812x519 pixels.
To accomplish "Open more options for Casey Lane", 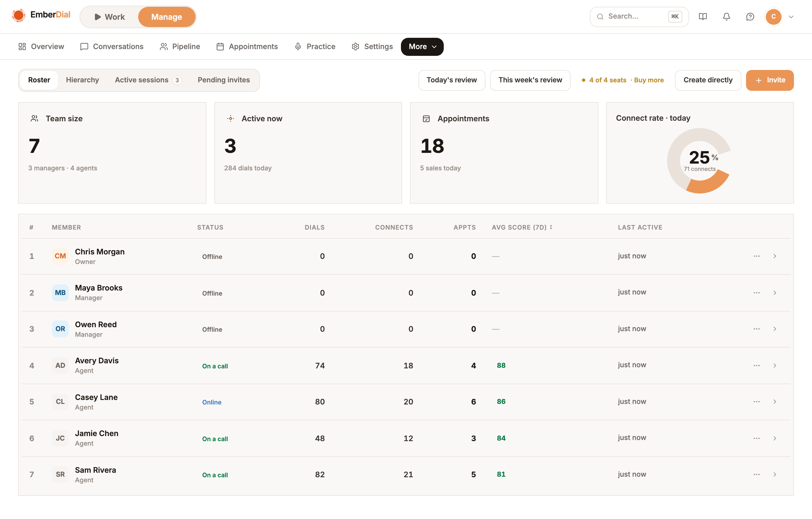I will tap(757, 402).
